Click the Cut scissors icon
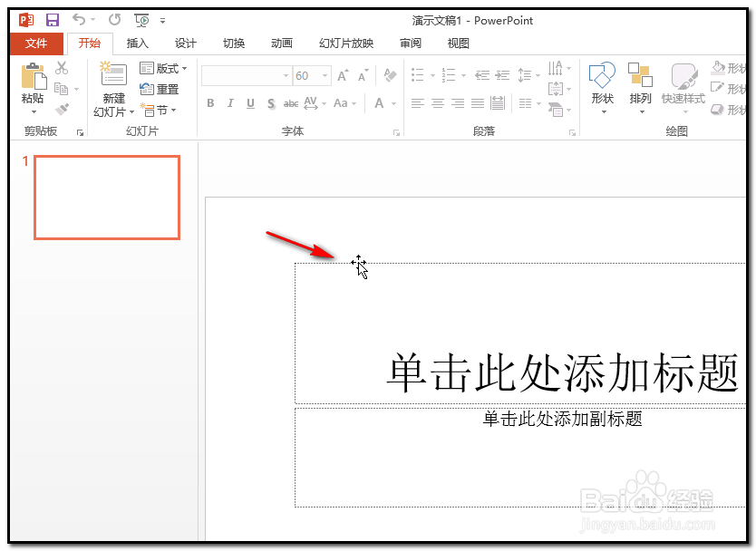Viewport: 756px width, 551px height. tap(62, 69)
